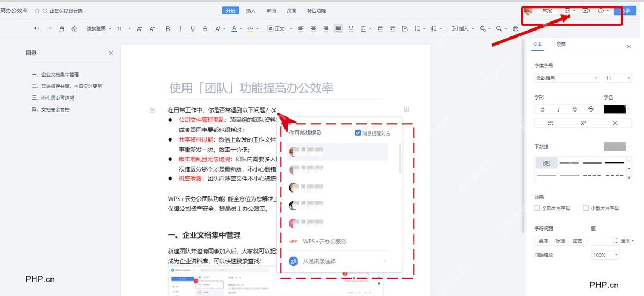Image resolution: width=644 pixels, height=296 pixels.
Task: Select the Format Painter tool
Action: pos(62,29)
